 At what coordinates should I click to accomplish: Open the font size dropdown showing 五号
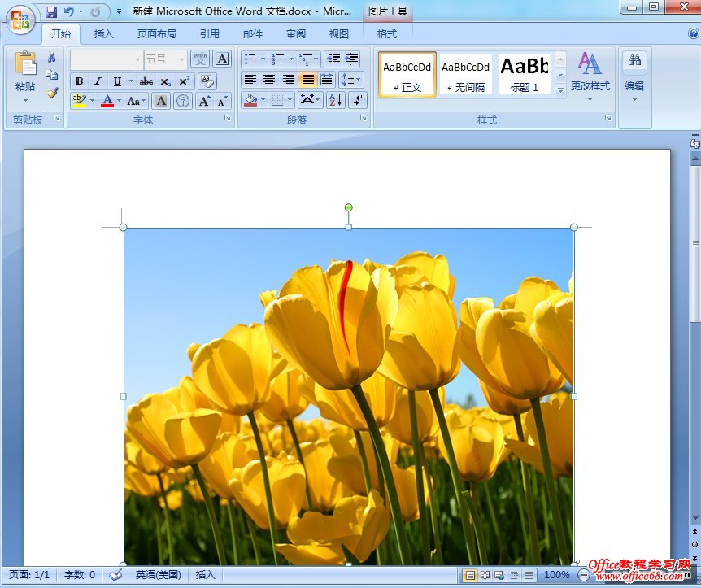[181, 59]
